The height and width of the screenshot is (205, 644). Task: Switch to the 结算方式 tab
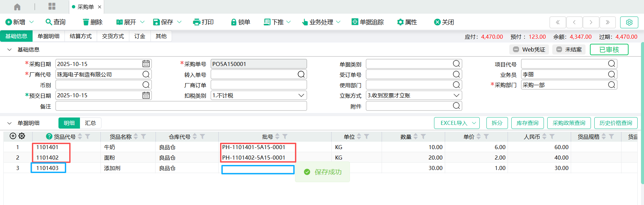click(x=81, y=36)
